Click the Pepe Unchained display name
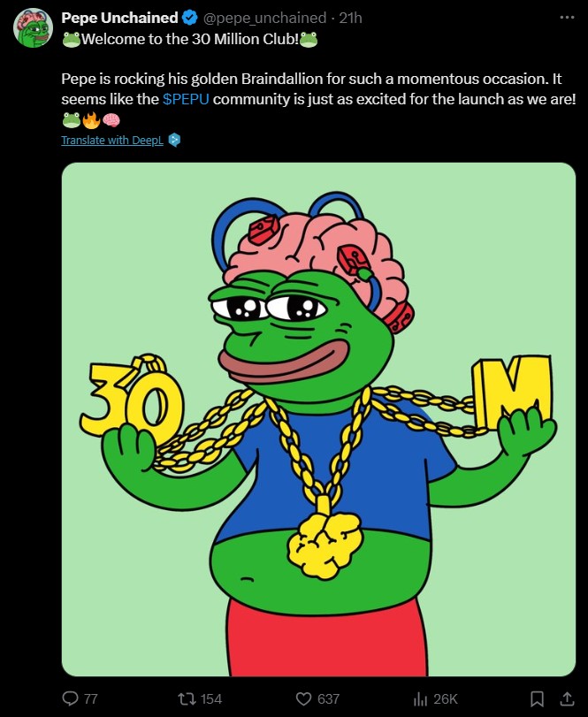 pyautogui.click(x=119, y=18)
